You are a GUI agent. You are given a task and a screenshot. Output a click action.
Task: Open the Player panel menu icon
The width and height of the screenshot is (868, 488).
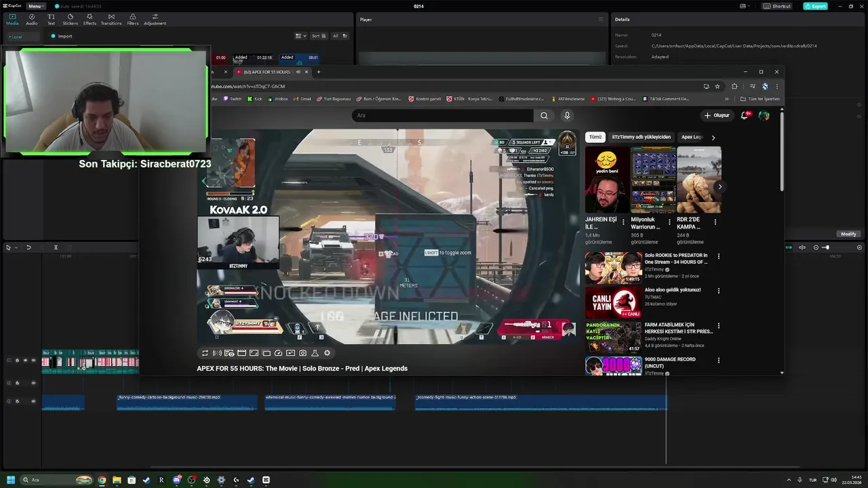pyautogui.click(x=600, y=19)
